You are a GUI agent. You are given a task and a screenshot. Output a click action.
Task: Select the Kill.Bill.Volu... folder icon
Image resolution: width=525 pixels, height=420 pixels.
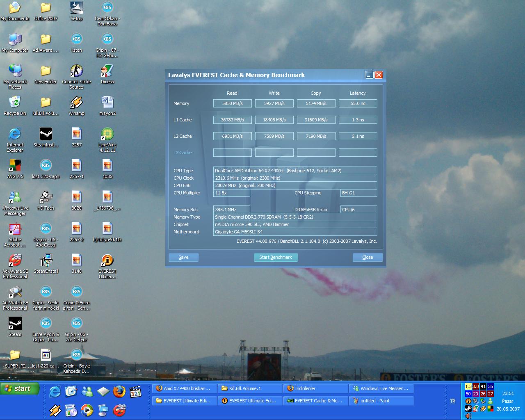point(46,106)
